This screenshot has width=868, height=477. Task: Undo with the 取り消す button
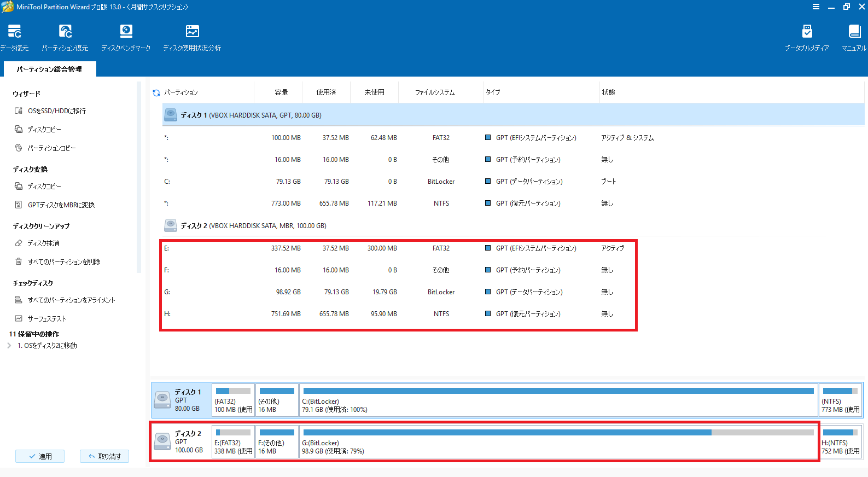(x=104, y=456)
